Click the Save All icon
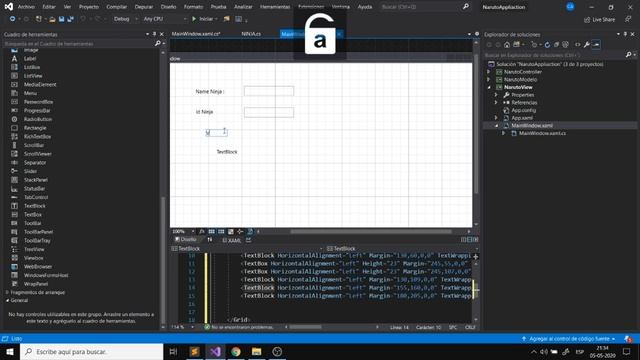640x360 pixels. tap(70, 19)
